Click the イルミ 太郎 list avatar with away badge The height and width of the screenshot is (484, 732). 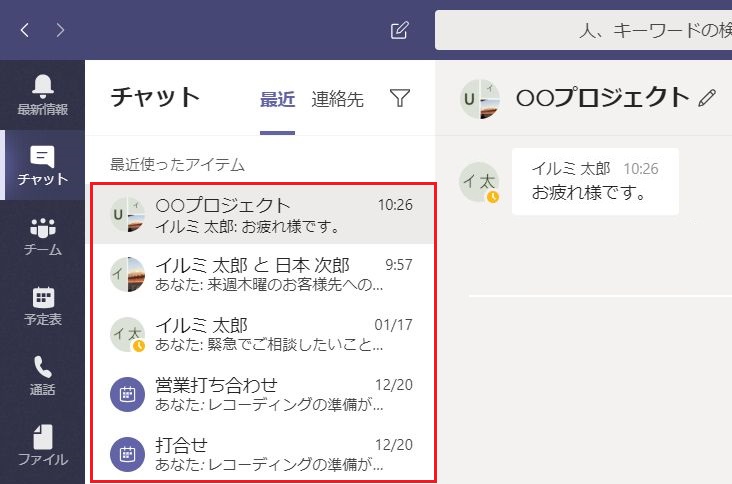coord(127,334)
